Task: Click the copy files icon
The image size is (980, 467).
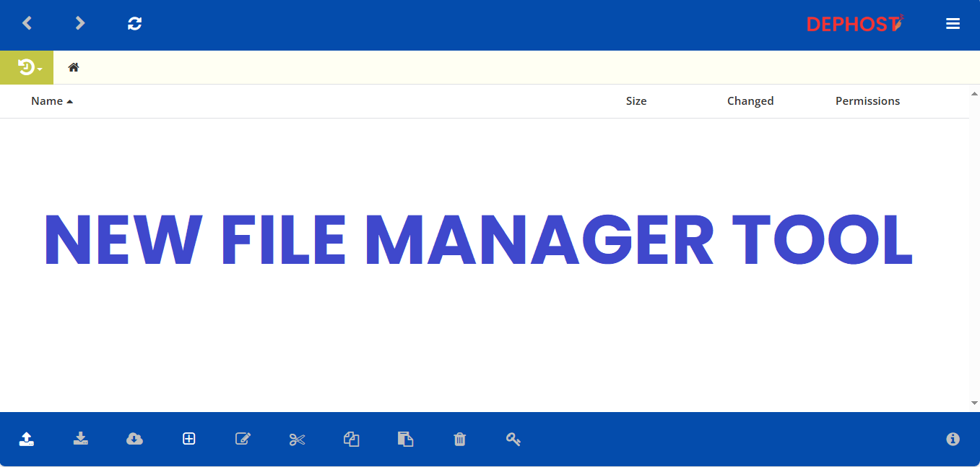Action: (x=352, y=439)
